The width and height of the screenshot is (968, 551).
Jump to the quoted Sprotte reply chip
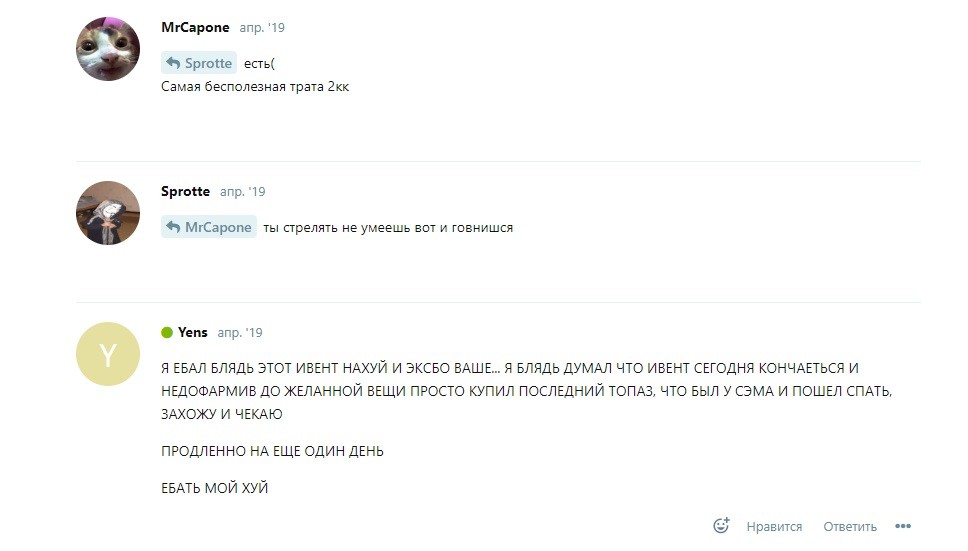[x=199, y=63]
